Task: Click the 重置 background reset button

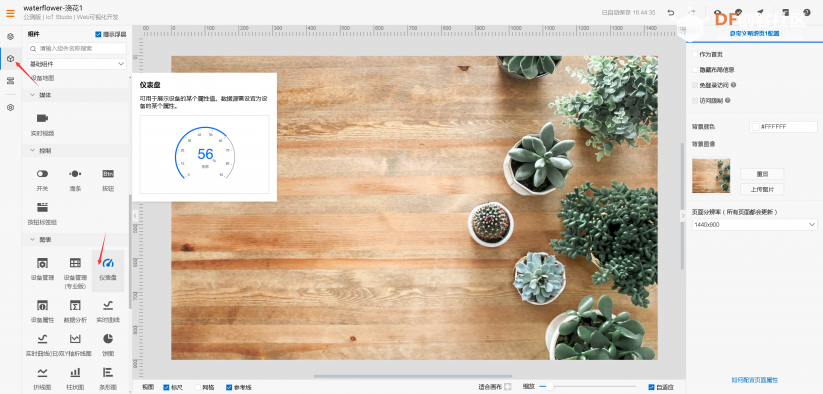Action: (x=762, y=174)
